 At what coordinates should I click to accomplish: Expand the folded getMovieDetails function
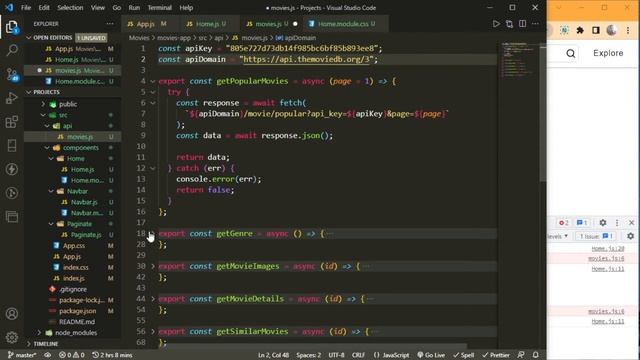tap(153, 299)
